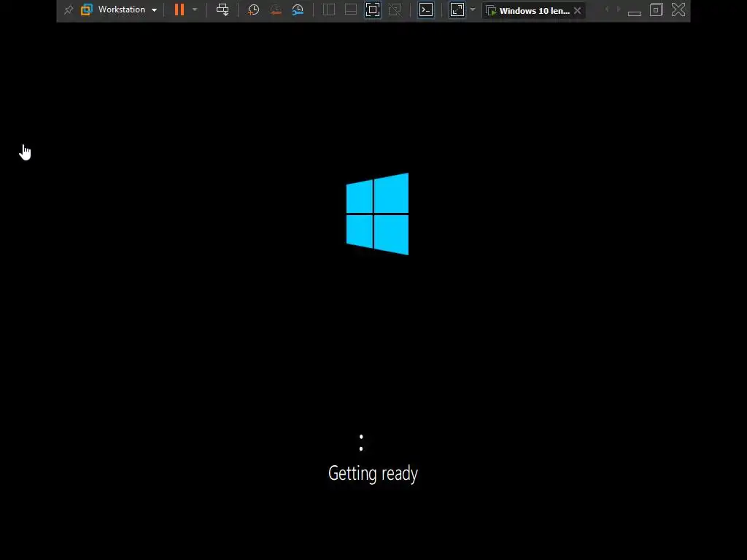Image resolution: width=747 pixels, height=560 pixels.
Task: Take a snapshot of the VM
Action: click(x=253, y=9)
